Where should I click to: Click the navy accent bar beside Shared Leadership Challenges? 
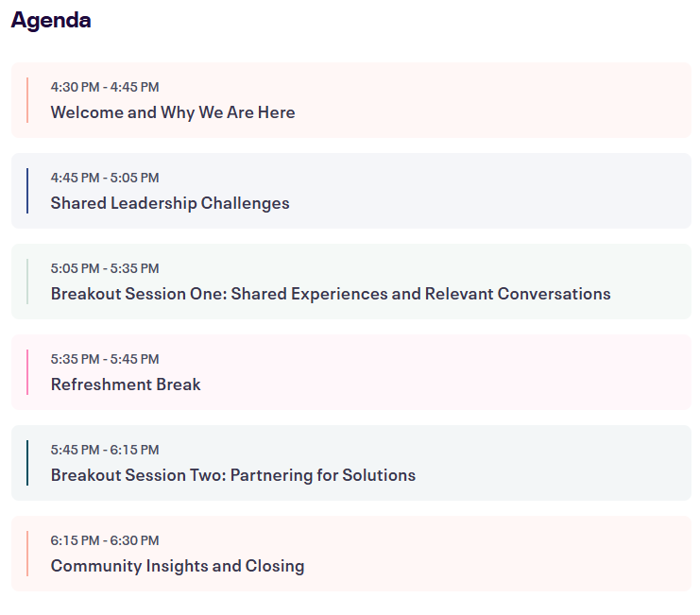pyautogui.click(x=27, y=191)
